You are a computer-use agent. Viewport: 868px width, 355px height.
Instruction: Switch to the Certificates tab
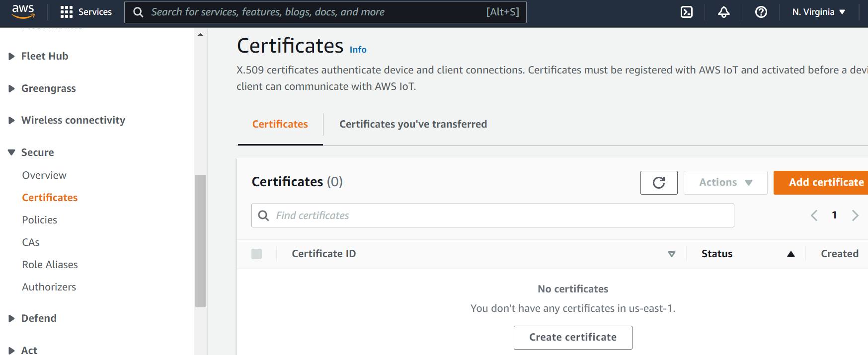point(280,124)
